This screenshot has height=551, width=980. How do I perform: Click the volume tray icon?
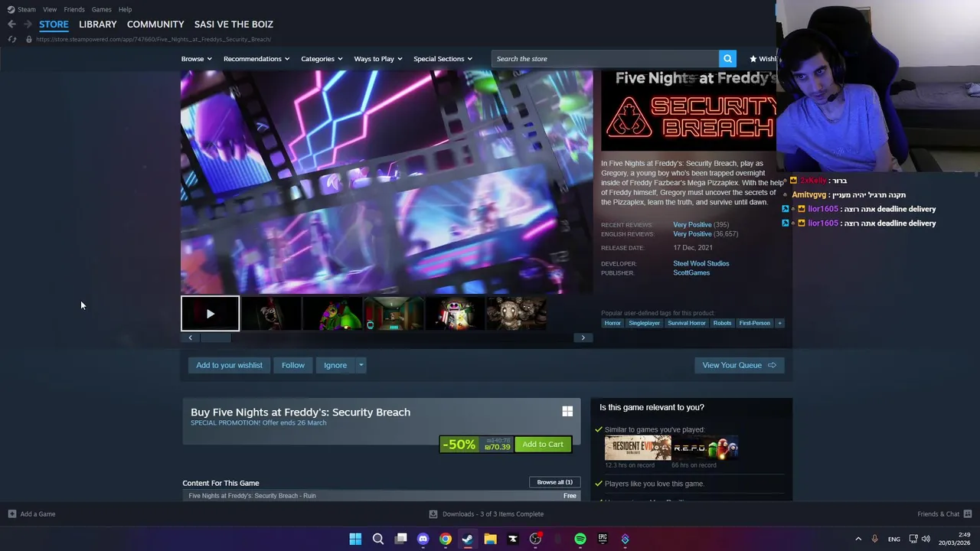pyautogui.click(x=926, y=539)
